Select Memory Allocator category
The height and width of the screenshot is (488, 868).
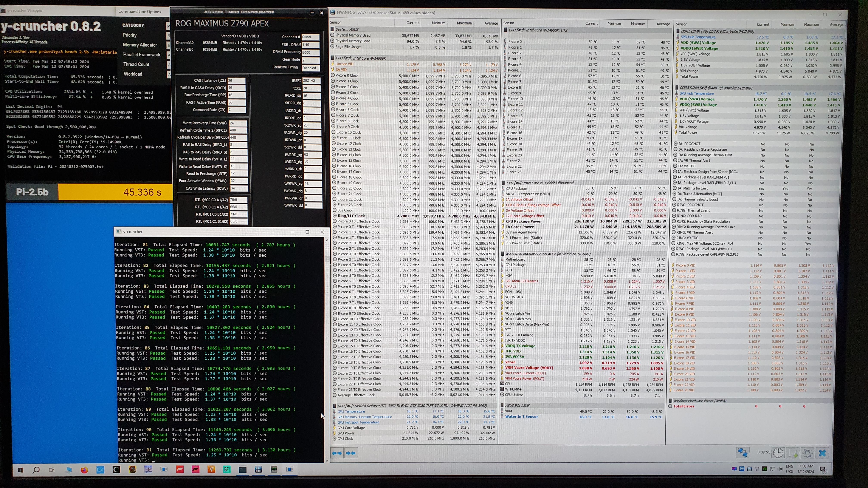pos(140,45)
